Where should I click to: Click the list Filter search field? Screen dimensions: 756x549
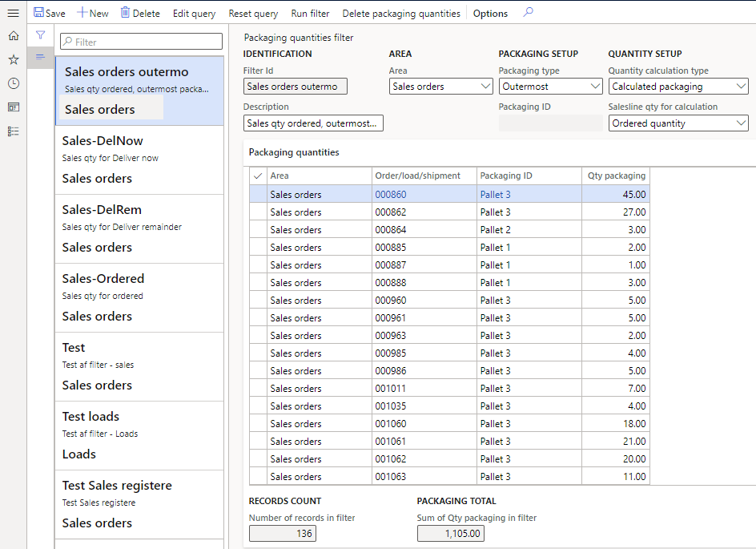pos(141,42)
